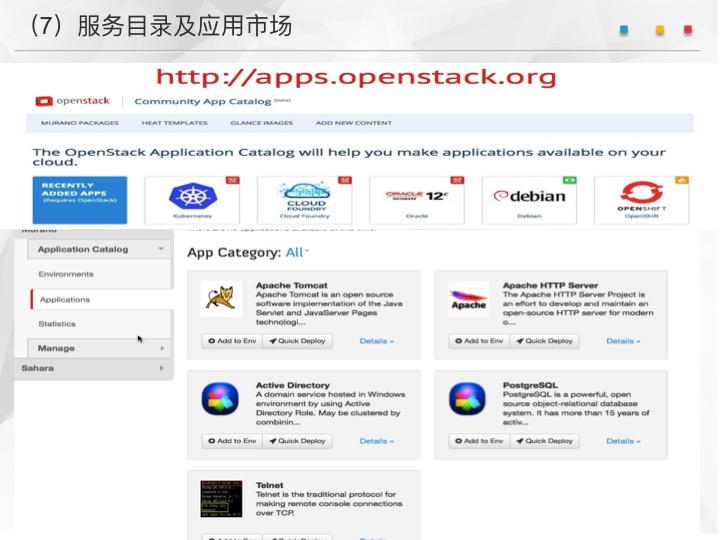
Task: View PostgreSQL details
Action: tap(623, 441)
